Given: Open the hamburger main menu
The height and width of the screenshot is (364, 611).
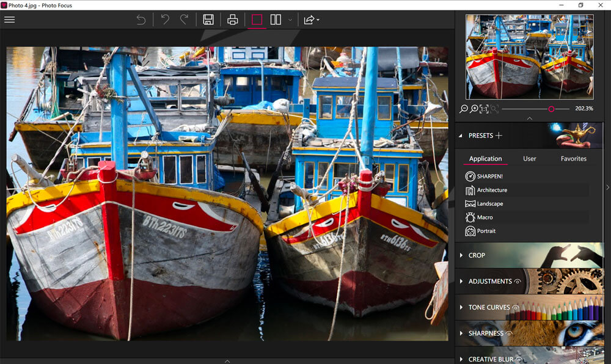Looking at the screenshot, I should click(9, 20).
